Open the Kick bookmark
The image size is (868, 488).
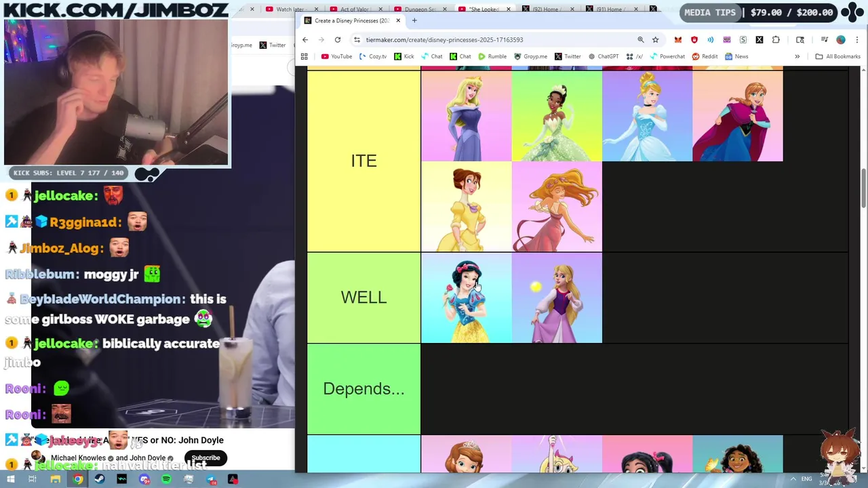[404, 56]
